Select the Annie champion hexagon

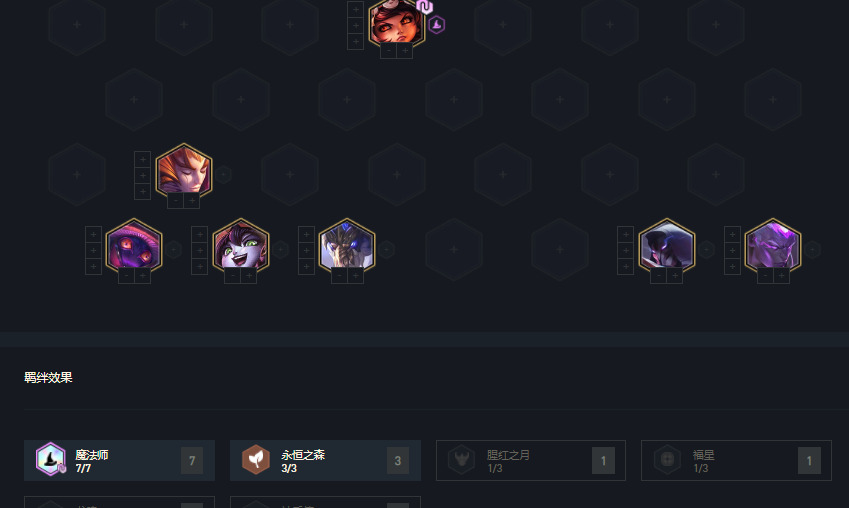pos(396,23)
